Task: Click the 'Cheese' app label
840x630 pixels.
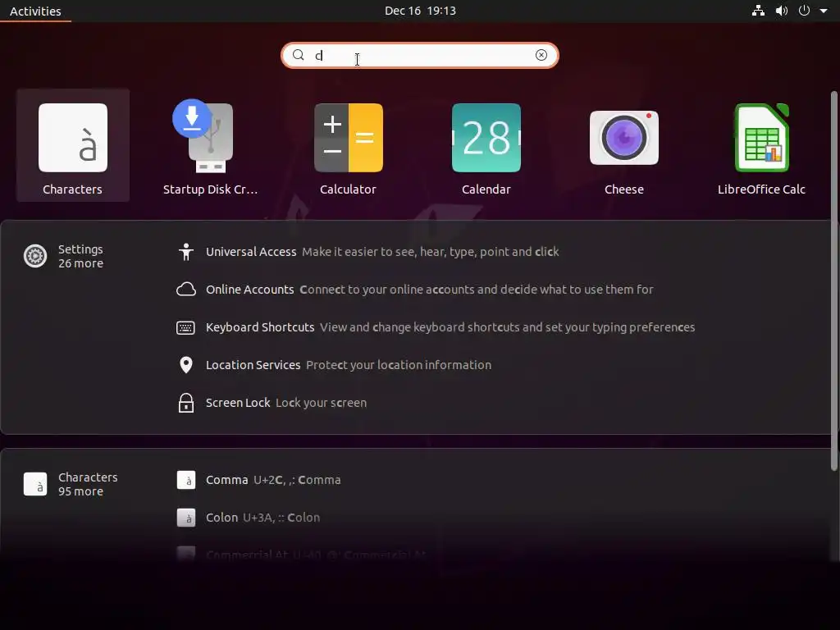Action: [x=624, y=189]
